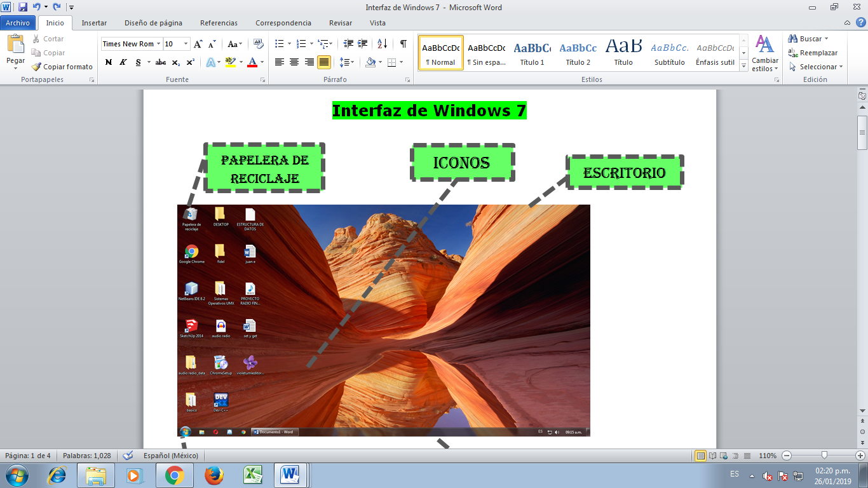
Task: Select the Strikethrough icon
Action: tap(160, 62)
